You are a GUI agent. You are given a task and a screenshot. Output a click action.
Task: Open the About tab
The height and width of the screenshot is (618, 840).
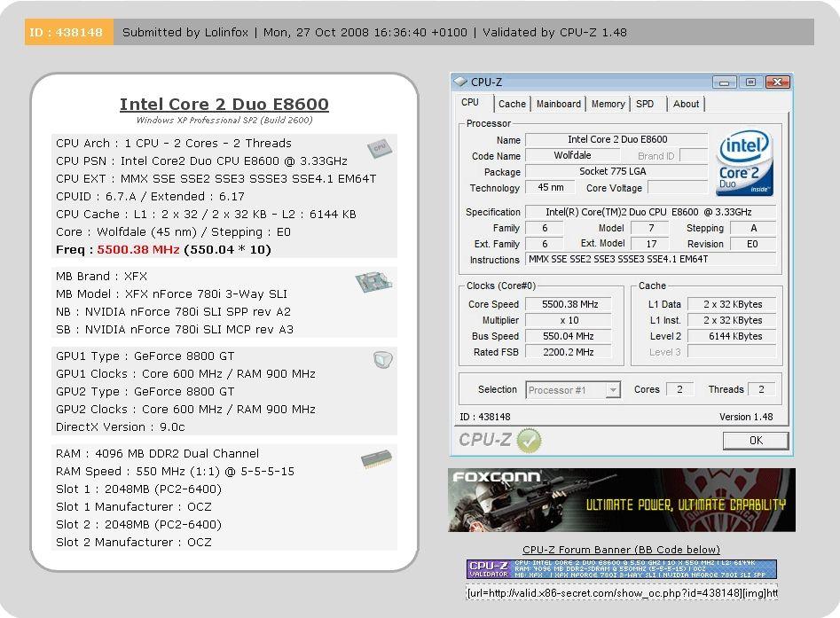(686, 104)
